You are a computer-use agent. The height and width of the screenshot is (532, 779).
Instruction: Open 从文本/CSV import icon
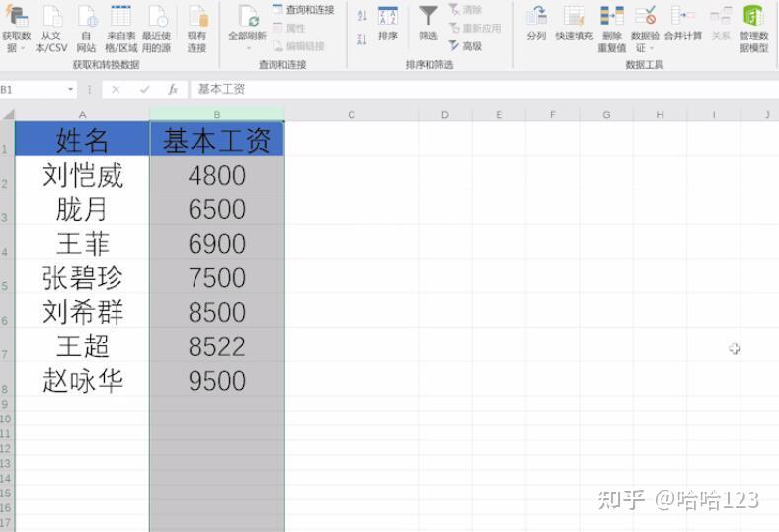coord(52,17)
